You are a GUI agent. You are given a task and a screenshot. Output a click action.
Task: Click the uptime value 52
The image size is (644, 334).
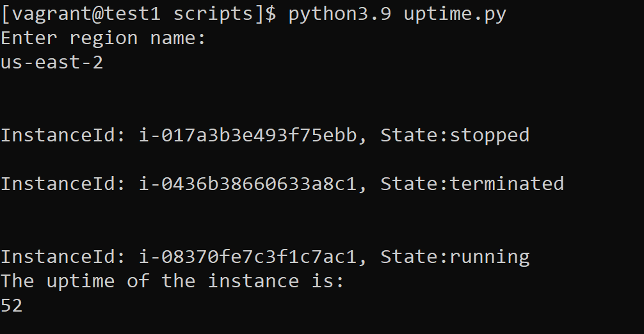(12, 306)
